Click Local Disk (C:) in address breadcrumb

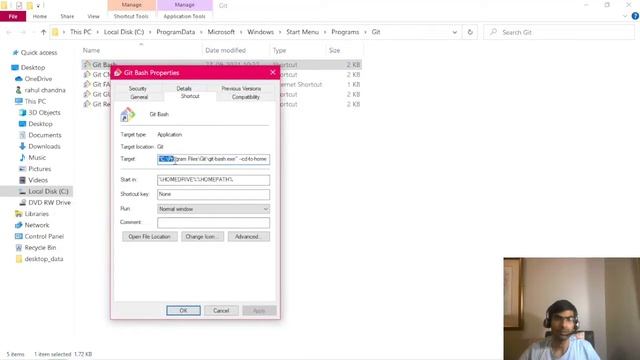(124, 32)
